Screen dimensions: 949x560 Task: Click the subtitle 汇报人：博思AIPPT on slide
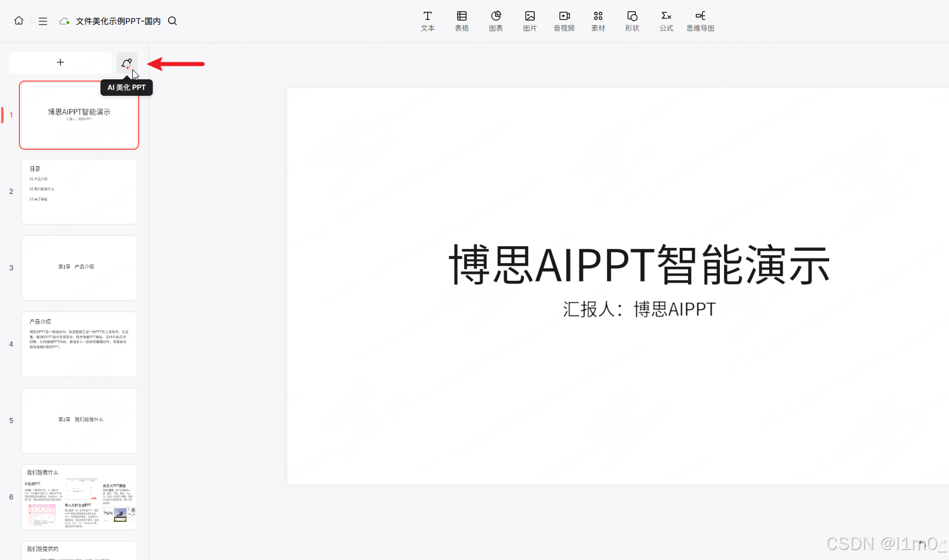[x=639, y=309]
